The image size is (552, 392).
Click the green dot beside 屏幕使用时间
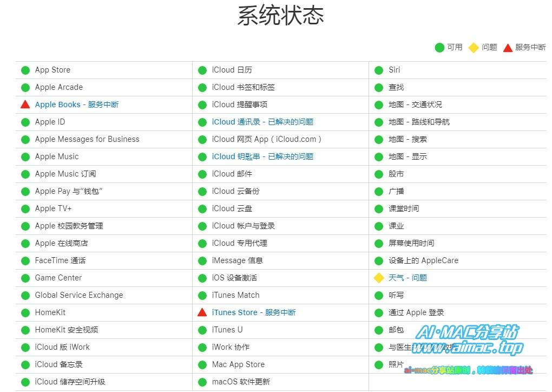point(379,243)
